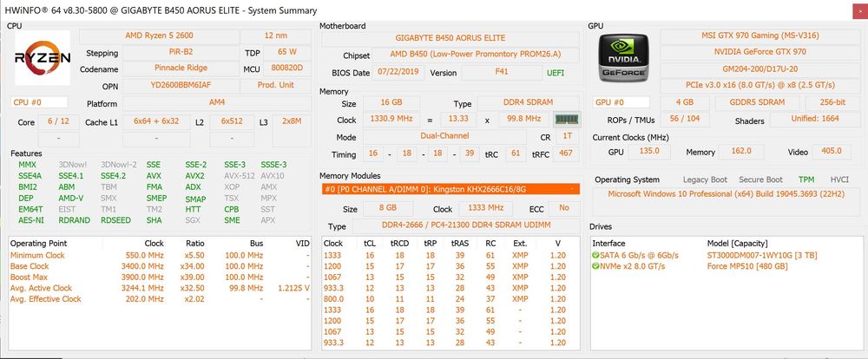Click the Unified: 1664 shaders value

(814, 119)
